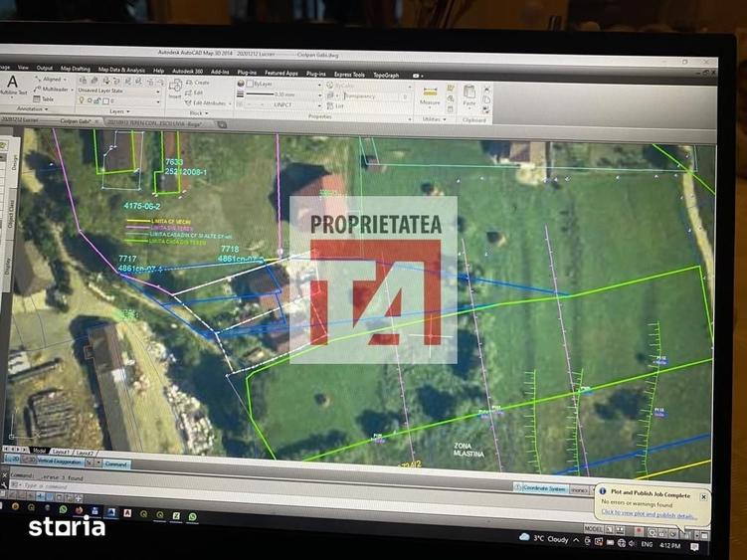Click the volume speaker tray icon
Viewport: 747px width, 560px height.
tap(632, 543)
